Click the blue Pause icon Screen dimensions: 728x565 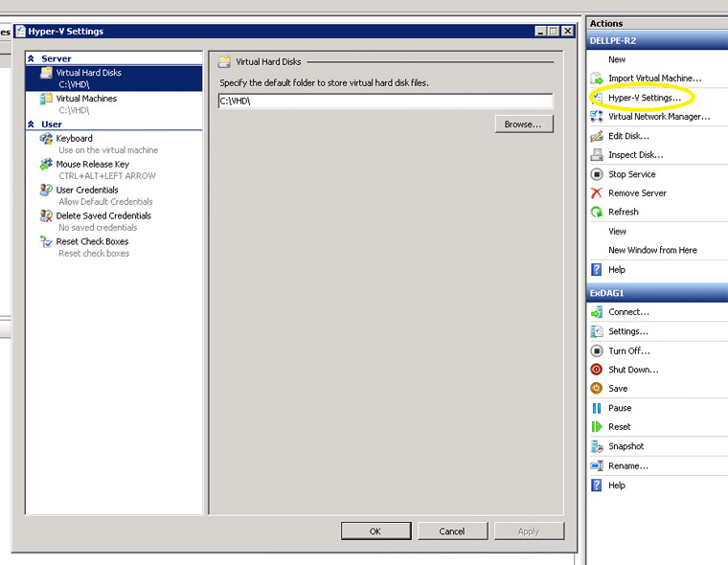pos(597,408)
